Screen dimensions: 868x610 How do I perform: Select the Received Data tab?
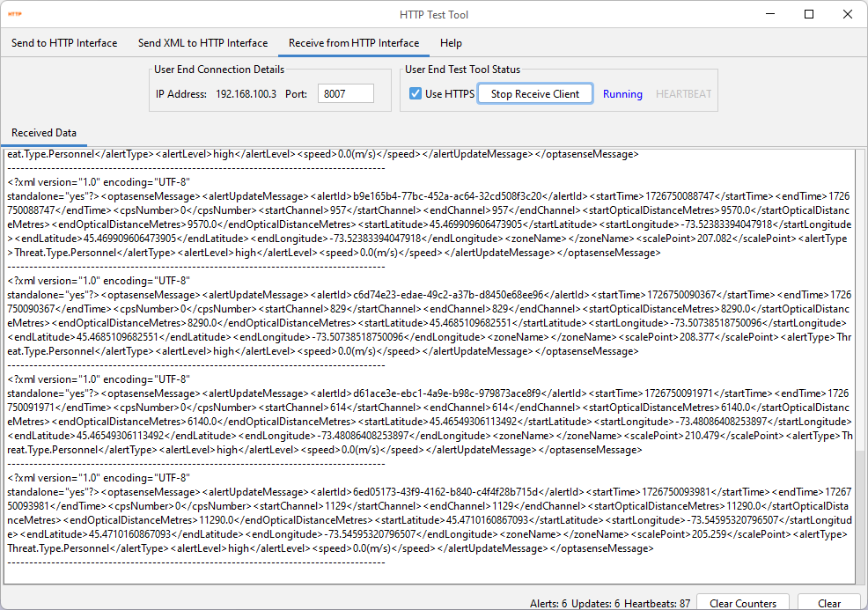click(43, 133)
